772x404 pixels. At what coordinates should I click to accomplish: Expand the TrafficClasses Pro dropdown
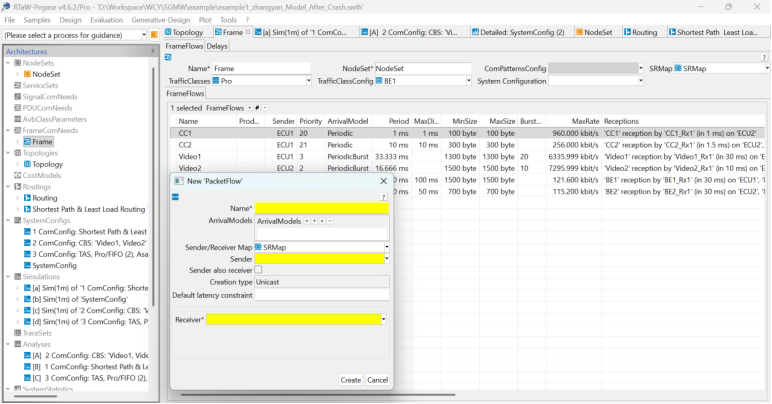(x=311, y=81)
